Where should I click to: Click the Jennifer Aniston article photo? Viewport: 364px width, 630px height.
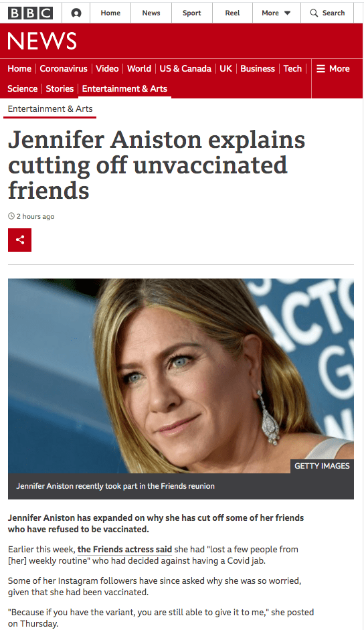click(x=181, y=376)
